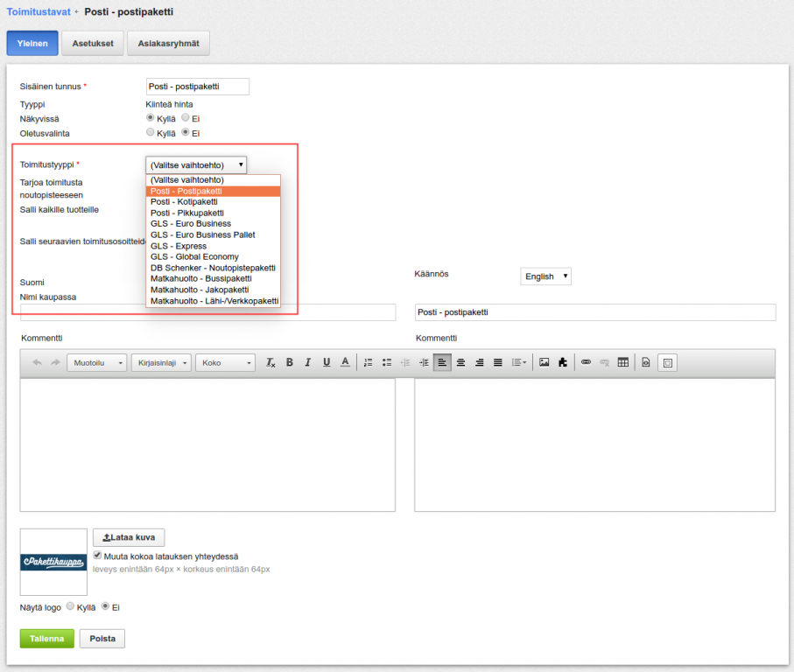Choose Matkahuolto - Lähi-/Verkkopaketti option
The width and height of the screenshot is (794, 672).
pyautogui.click(x=214, y=301)
